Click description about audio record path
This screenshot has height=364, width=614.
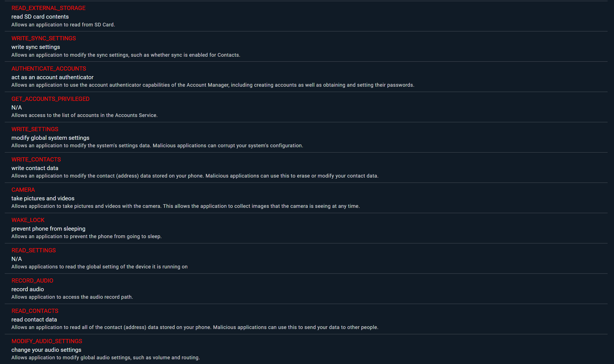[72, 297]
